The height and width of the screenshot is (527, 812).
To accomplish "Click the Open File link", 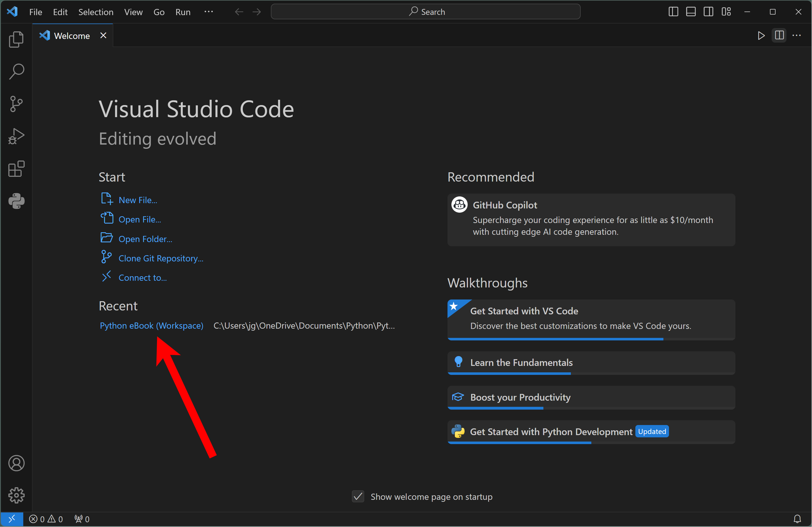I will (x=140, y=220).
